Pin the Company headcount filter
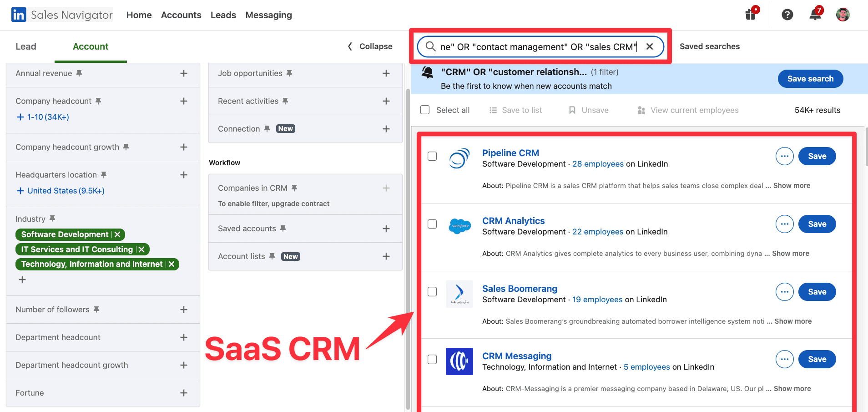This screenshot has width=868, height=412. click(x=98, y=101)
